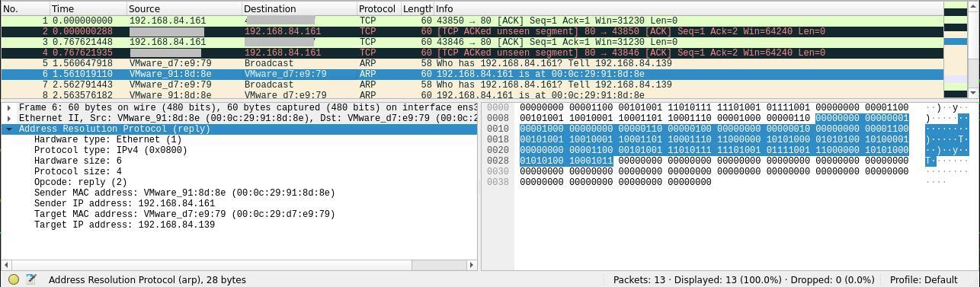This screenshot has height=287, width=980.
Task: Select the Protocol type: IPv4 (0x0800) field
Action: tap(110, 151)
